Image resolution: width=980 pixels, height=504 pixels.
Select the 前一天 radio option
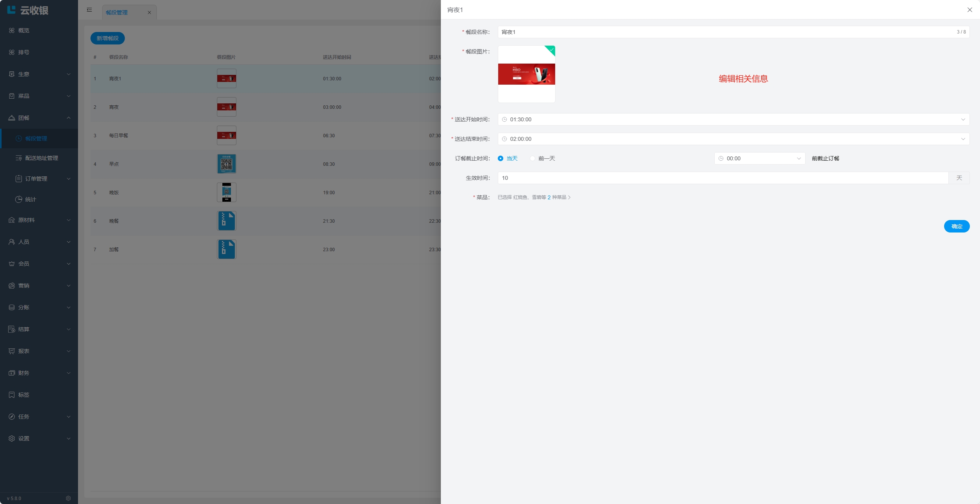tap(533, 158)
